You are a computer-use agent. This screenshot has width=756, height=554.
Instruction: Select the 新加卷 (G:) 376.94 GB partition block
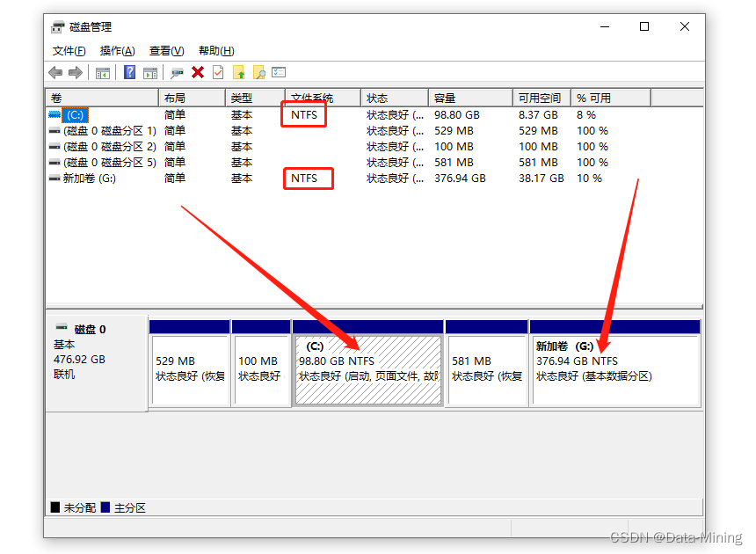click(x=615, y=363)
